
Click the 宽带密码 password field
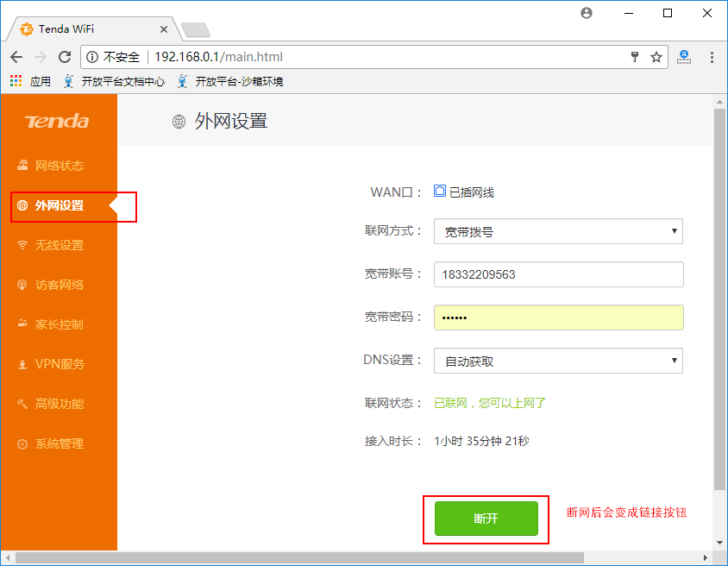(558, 318)
